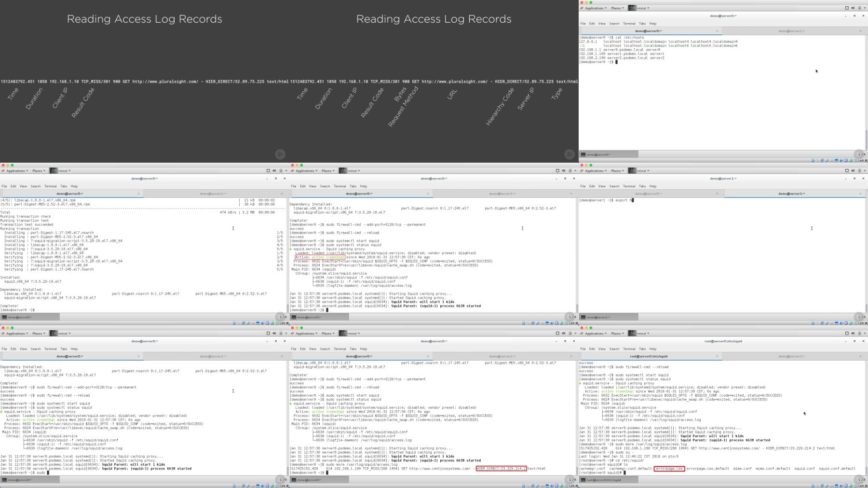Click the "export h" command text
868x488 pixels.
tap(624, 200)
